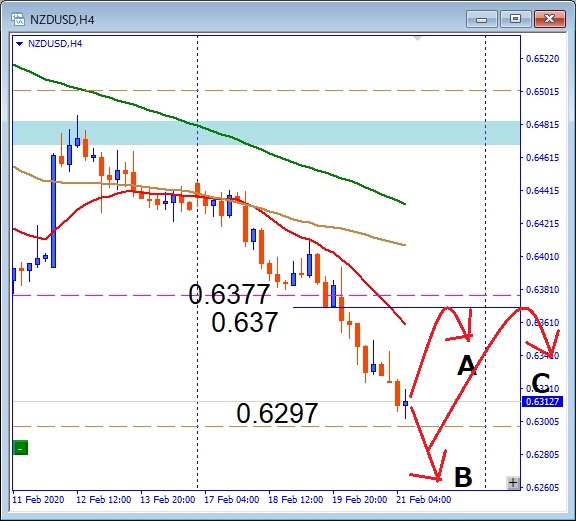Viewport: 576px width, 521px height.
Task: Minimize the NZDUSD,H4 chart window
Action: click(x=482, y=19)
